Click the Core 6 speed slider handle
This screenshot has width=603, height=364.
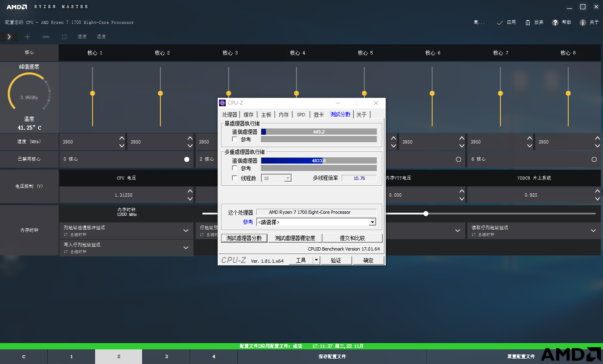tap(432, 93)
